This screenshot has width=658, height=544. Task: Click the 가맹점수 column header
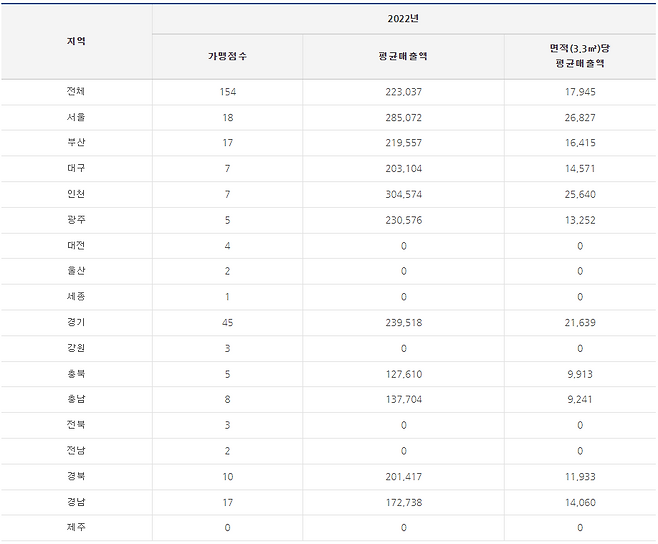pos(227,56)
